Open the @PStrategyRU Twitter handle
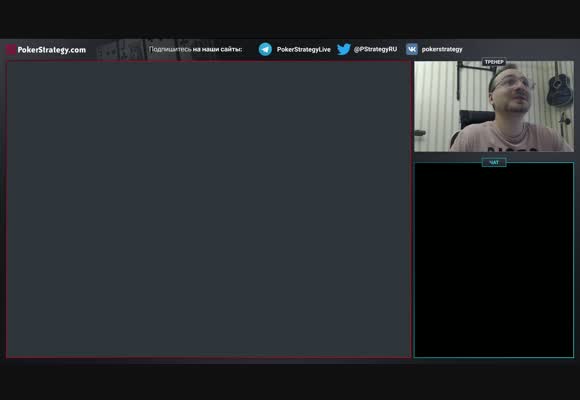The width and height of the screenshot is (580, 400). (x=375, y=49)
